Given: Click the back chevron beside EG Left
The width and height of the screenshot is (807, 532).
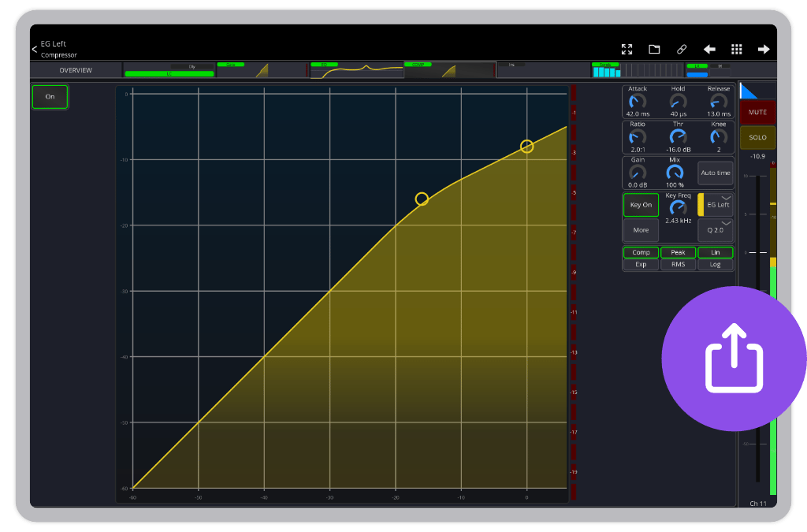Looking at the screenshot, I should (34, 49).
